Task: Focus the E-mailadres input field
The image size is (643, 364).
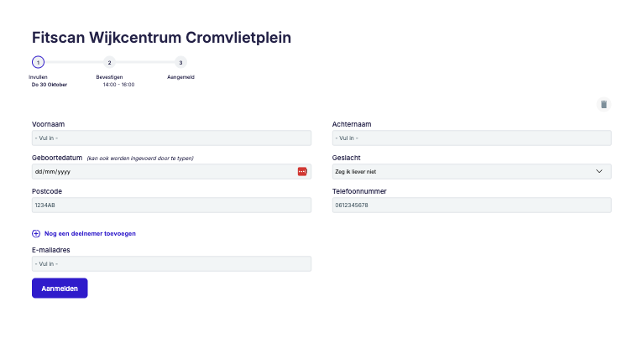Action: (x=171, y=263)
